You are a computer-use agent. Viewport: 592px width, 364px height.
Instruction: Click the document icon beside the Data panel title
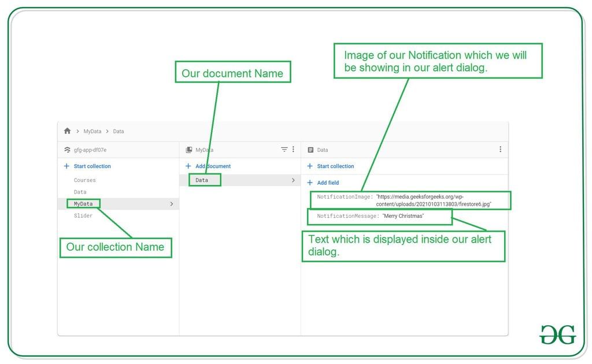pyautogui.click(x=310, y=150)
